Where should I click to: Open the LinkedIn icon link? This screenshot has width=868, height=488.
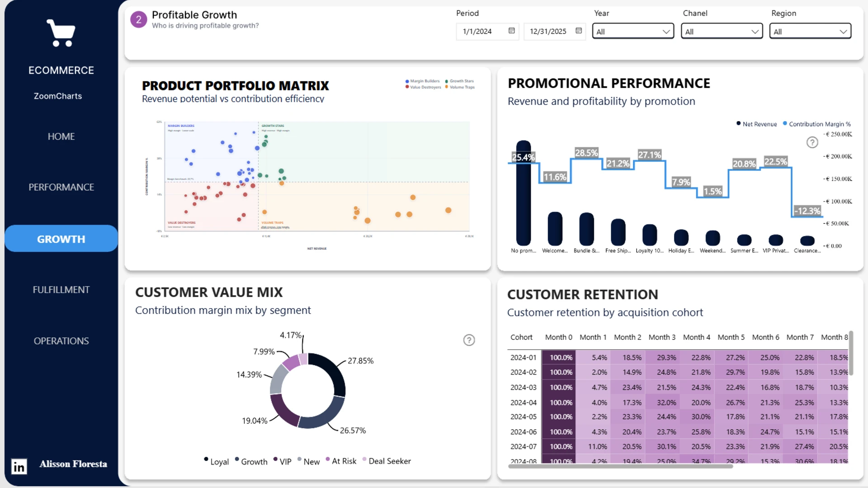(19, 466)
